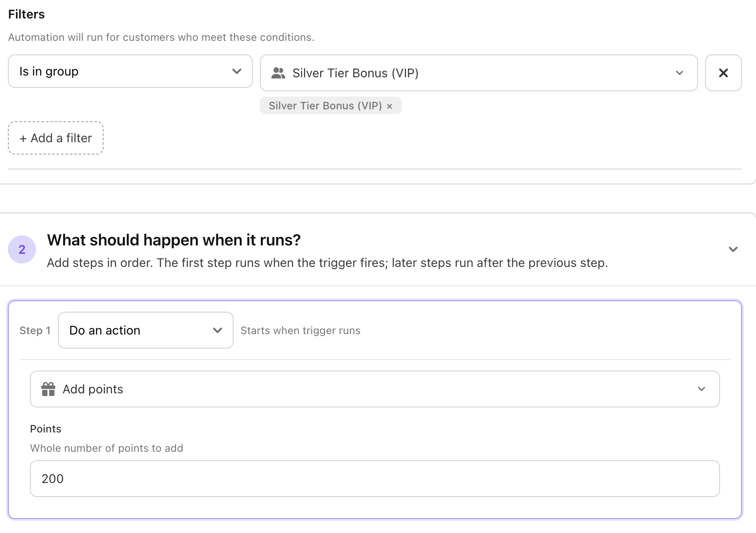This screenshot has width=756, height=533.
Task: Click the group people icon in selector
Action: [278, 73]
